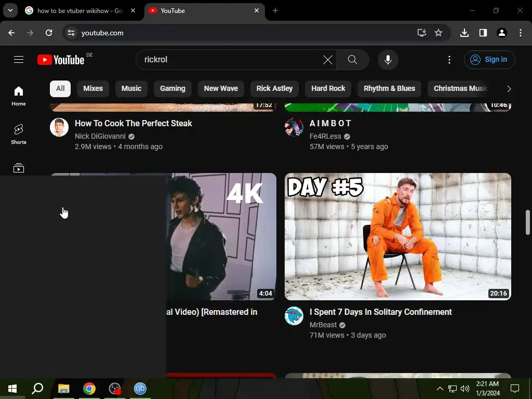Switch to the Google wikihow search tab

(79, 11)
